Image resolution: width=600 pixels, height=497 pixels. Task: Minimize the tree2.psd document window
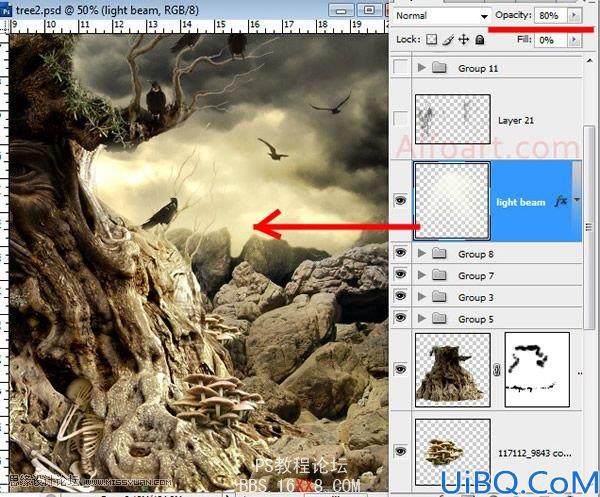pyautogui.click(x=341, y=10)
